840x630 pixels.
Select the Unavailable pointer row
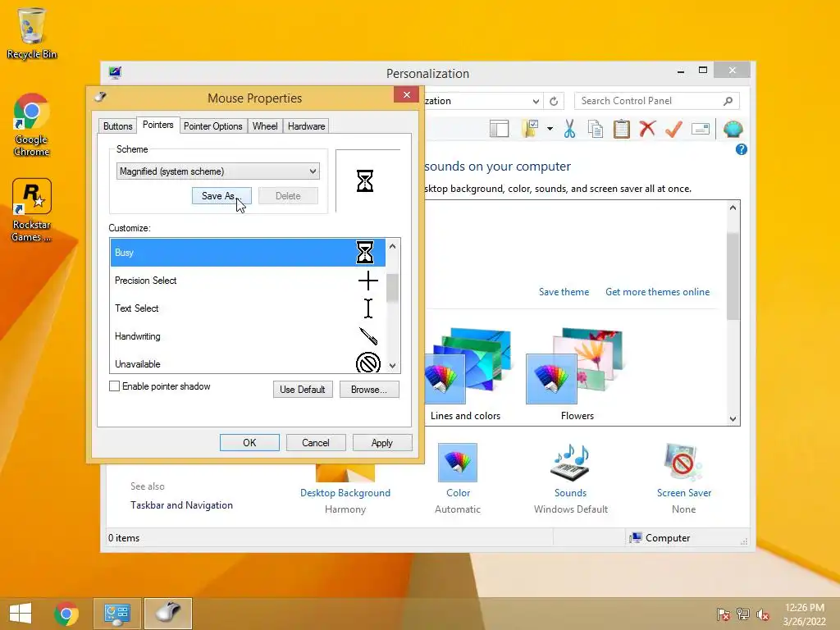[248, 363]
